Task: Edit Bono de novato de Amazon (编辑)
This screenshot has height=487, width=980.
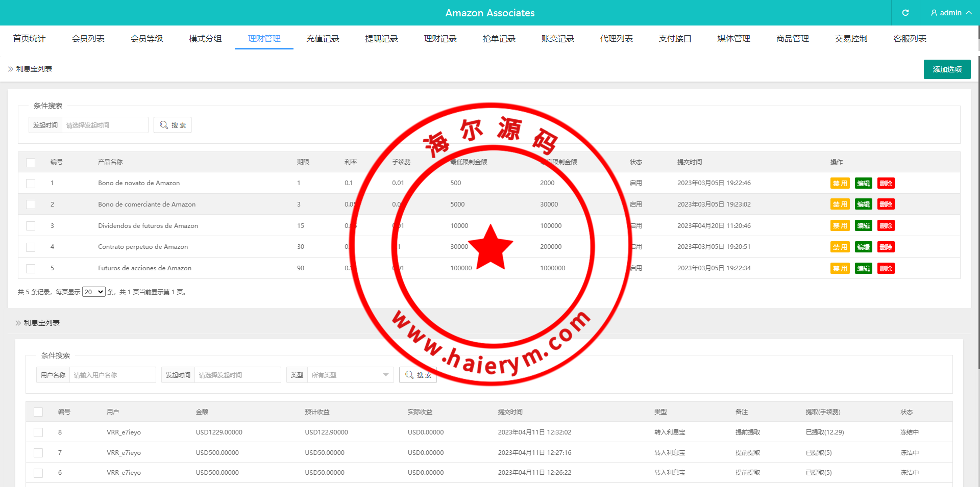Action: pyautogui.click(x=863, y=183)
